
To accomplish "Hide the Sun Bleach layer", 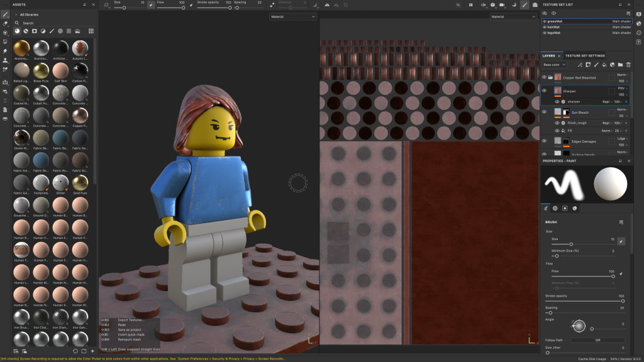I will [x=544, y=112].
